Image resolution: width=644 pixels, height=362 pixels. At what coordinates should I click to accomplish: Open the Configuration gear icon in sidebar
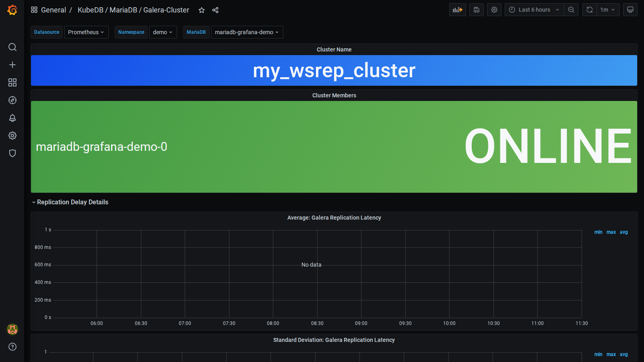12,136
